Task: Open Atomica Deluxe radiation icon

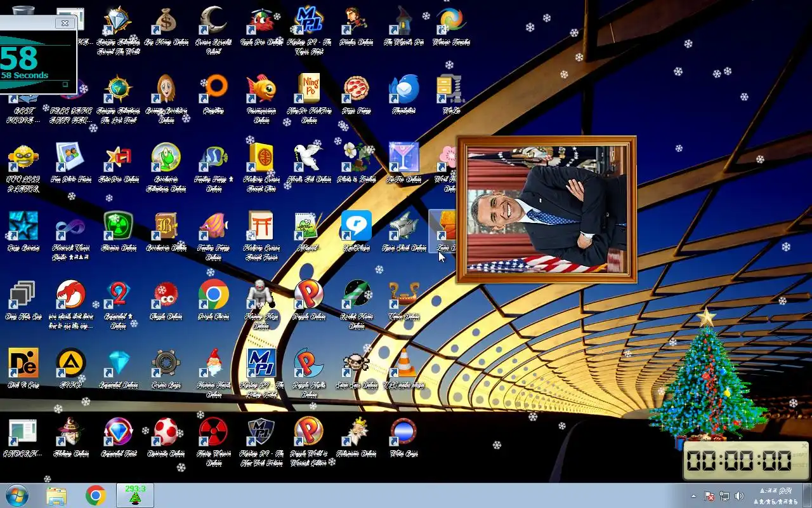Action: pyautogui.click(x=118, y=226)
